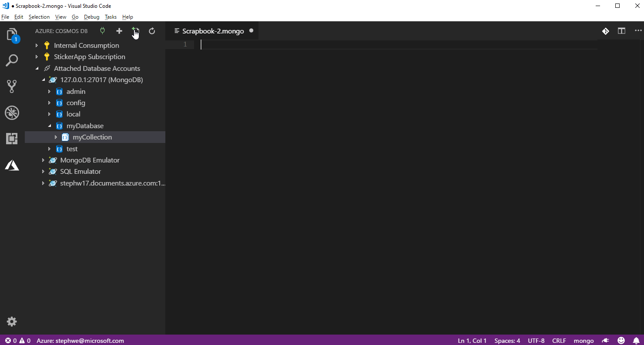Create a new Cosmos DB account with plus icon
The height and width of the screenshot is (345, 644).
(119, 31)
